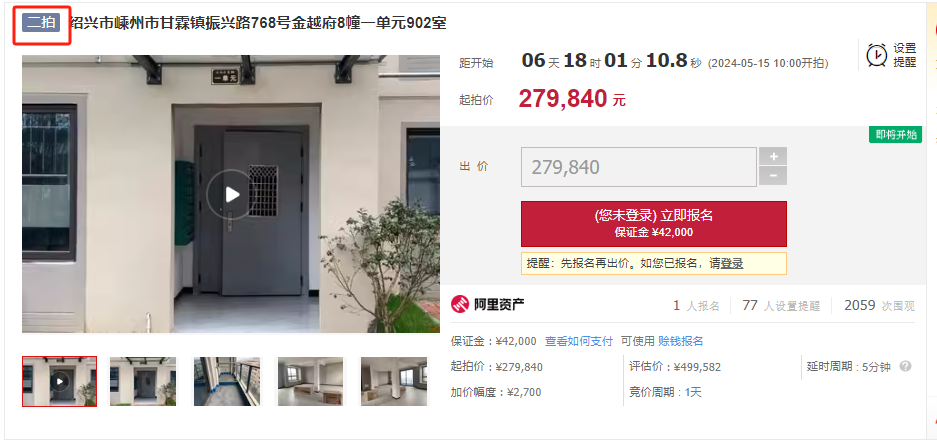Play the property video in main image
Image resolution: width=937 pixels, height=444 pixels.
click(x=231, y=194)
